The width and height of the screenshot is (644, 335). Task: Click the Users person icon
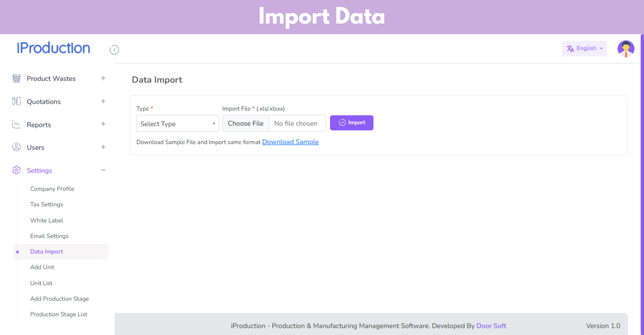pyautogui.click(x=17, y=147)
